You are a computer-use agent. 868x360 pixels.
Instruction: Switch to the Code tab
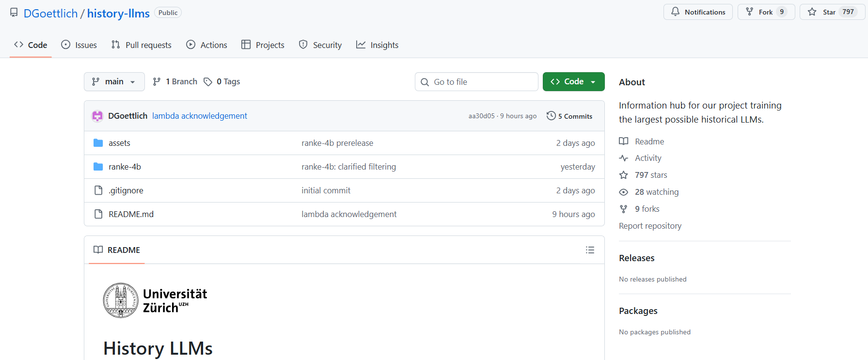(x=31, y=45)
